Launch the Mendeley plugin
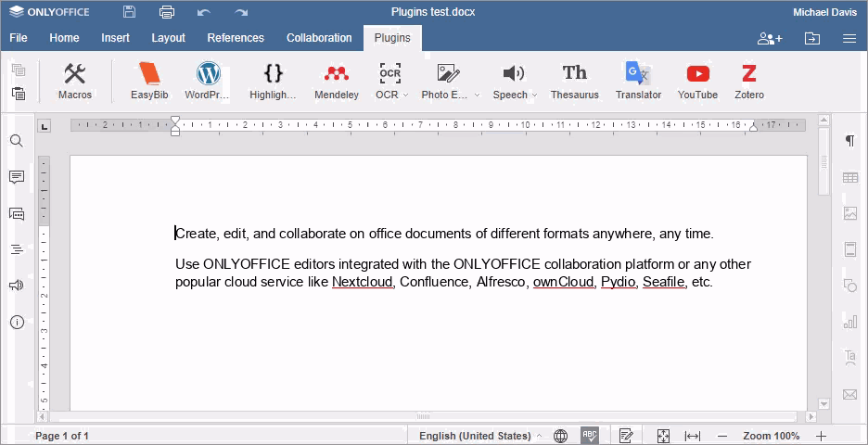 (x=337, y=81)
